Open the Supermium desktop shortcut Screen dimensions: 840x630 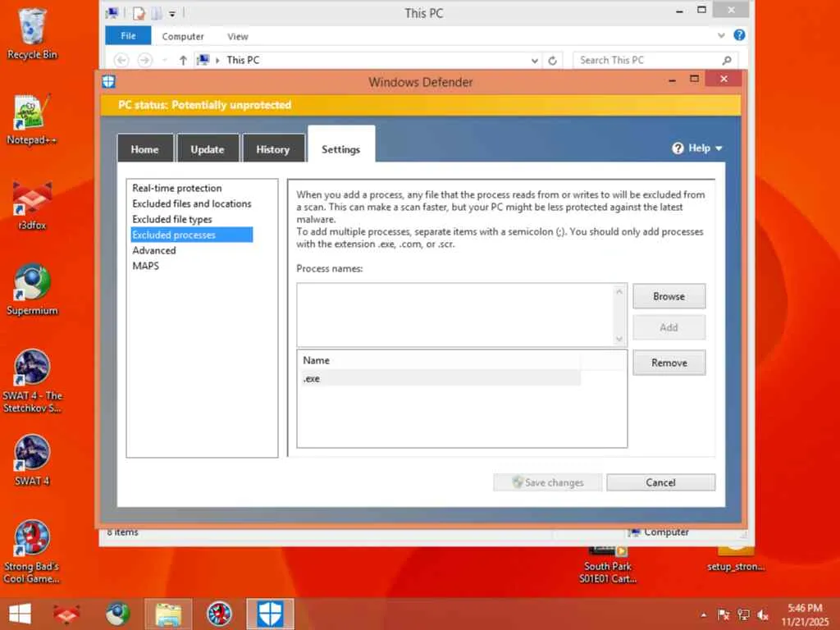[x=32, y=290]
